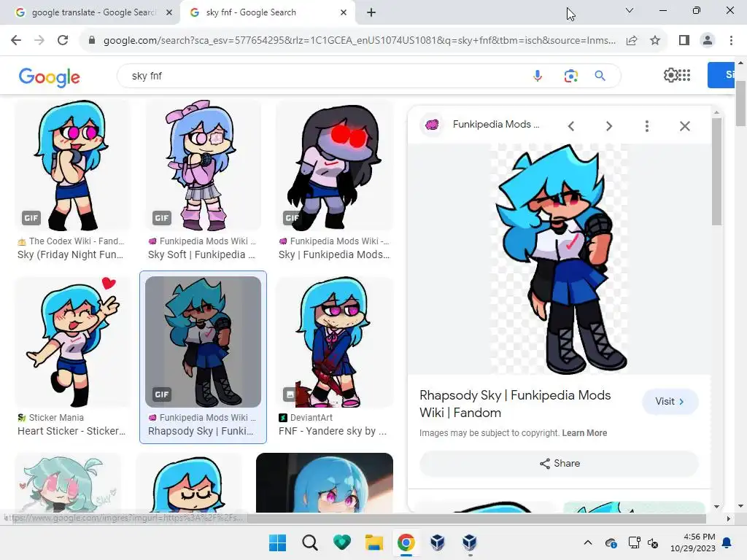Reload the current page
747x560 pixels.
(x=63, y=41)
